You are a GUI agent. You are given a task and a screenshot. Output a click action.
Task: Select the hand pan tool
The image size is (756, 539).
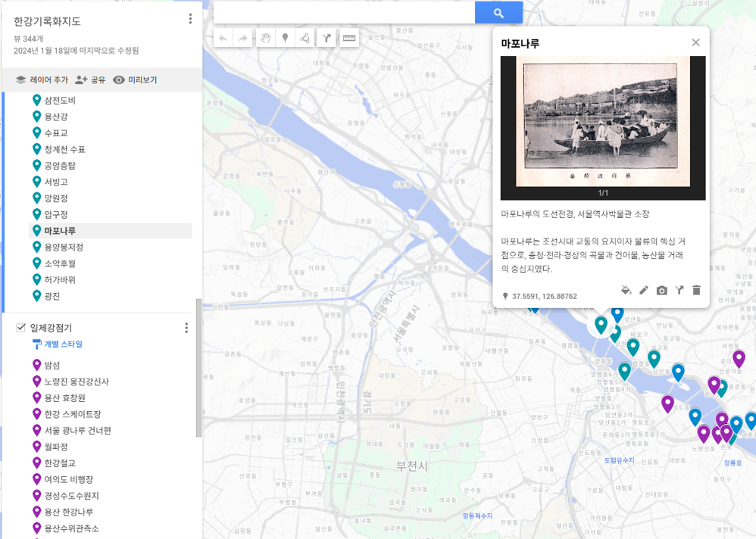tap(265, 39)
